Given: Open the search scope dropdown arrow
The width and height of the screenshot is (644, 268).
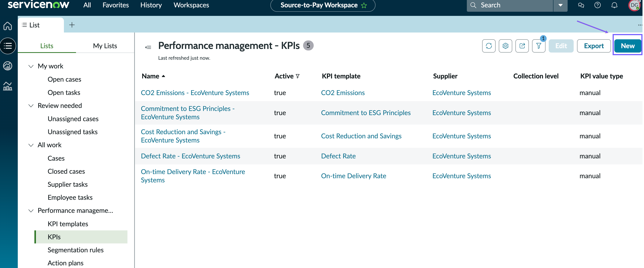Looking at the screenshot, I should click(x=560, y=5).
